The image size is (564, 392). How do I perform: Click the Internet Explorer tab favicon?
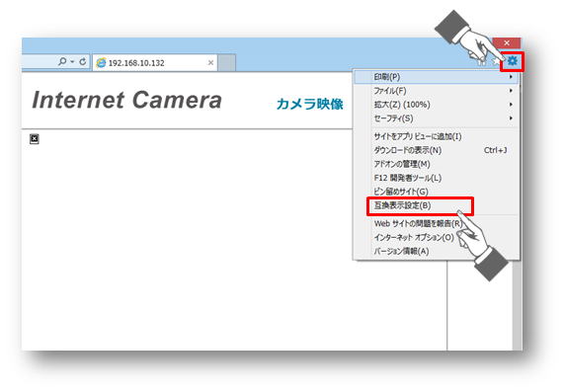click(x=101, y=62)
